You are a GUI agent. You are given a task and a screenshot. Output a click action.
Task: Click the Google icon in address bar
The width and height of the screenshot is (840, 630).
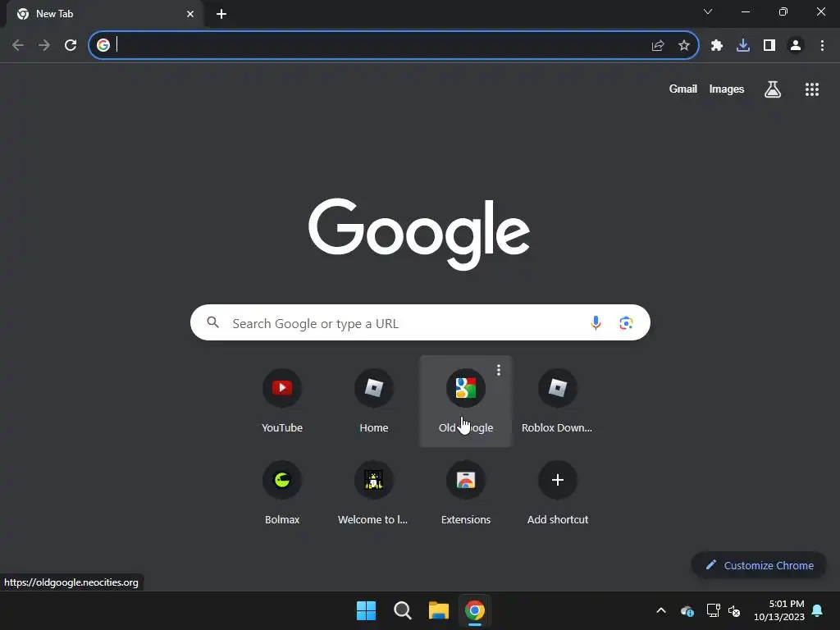click(103, 45)
